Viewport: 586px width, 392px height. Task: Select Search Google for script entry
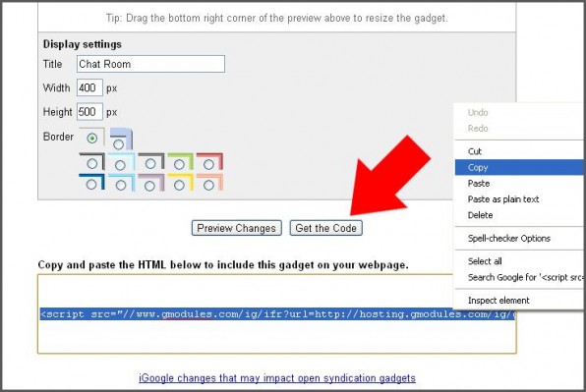tap(519, 277)
